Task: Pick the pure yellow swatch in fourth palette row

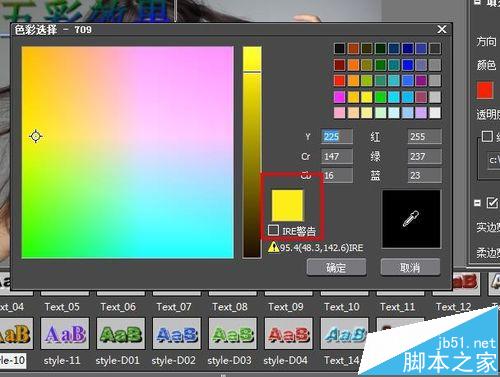Action: [367, 97]
